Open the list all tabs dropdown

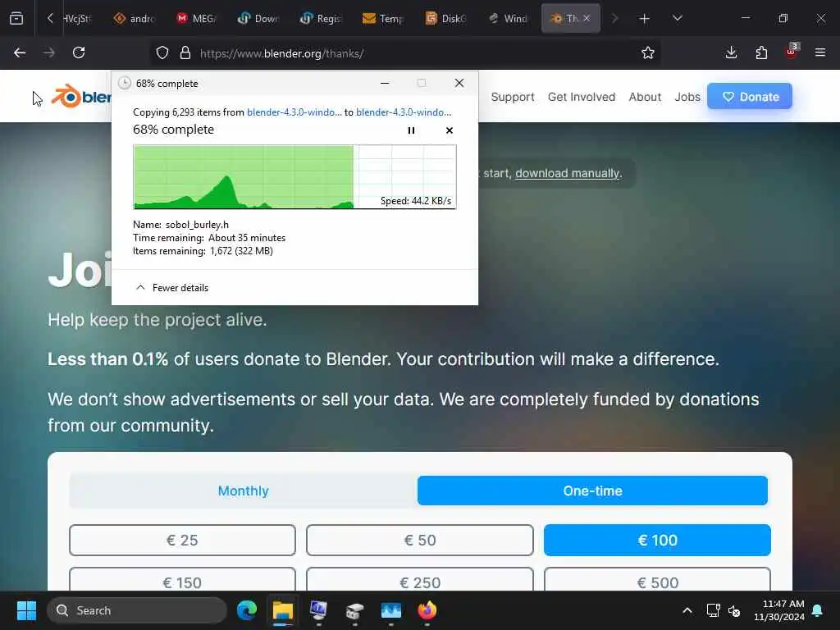677,18
